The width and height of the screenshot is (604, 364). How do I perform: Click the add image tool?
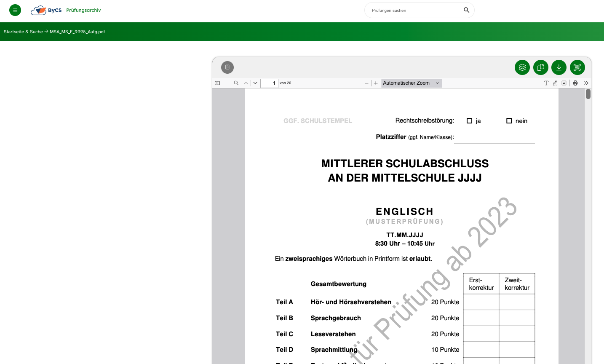point(564,83)
